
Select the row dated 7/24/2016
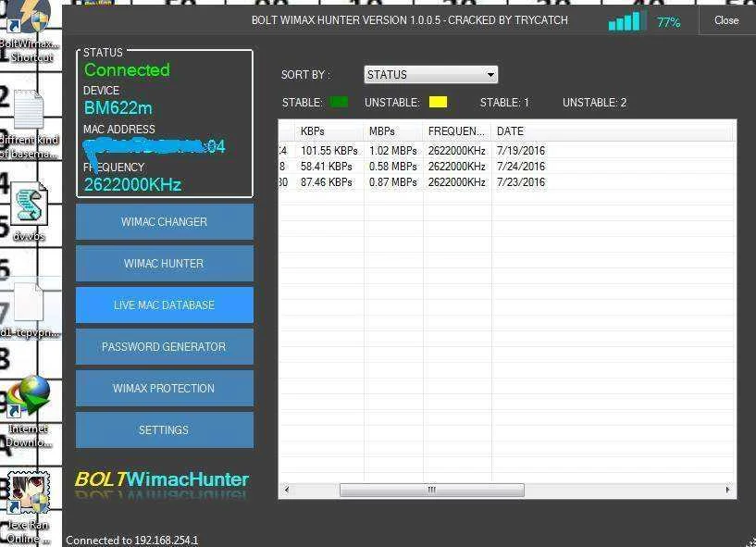pos(507,167)
